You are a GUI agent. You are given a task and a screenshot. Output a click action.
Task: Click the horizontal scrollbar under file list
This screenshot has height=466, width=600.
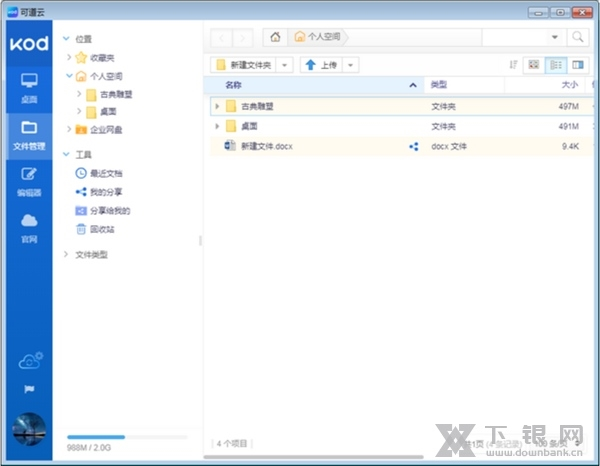(x=313, y=456)
